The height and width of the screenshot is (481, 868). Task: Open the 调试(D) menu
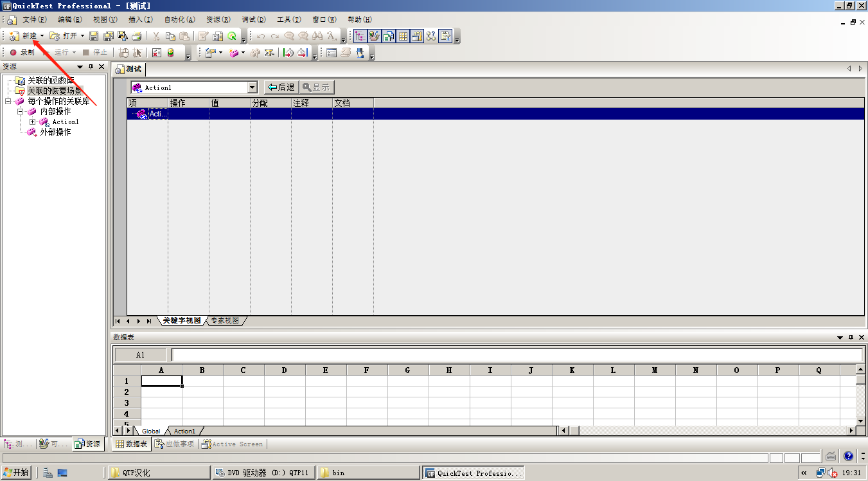pyautogui.click(x=254, y=20)
